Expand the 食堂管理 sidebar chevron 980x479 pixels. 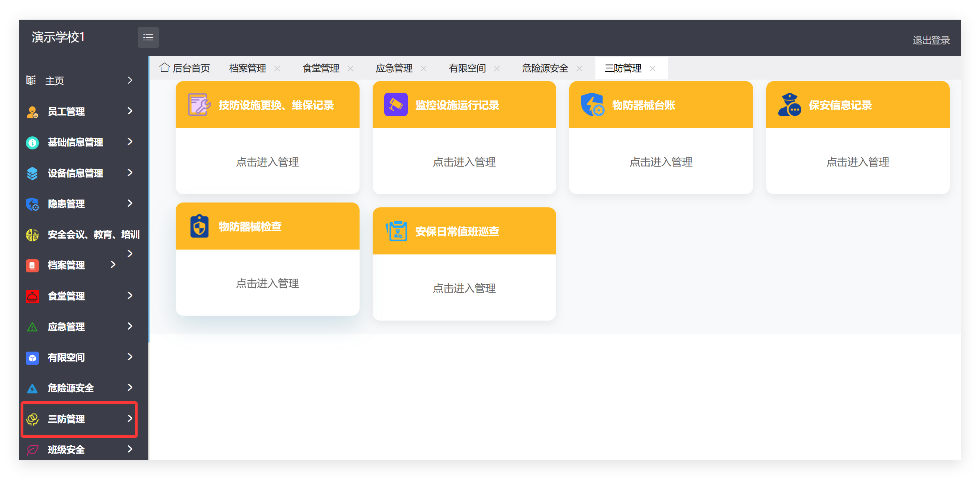coord(130,296)
